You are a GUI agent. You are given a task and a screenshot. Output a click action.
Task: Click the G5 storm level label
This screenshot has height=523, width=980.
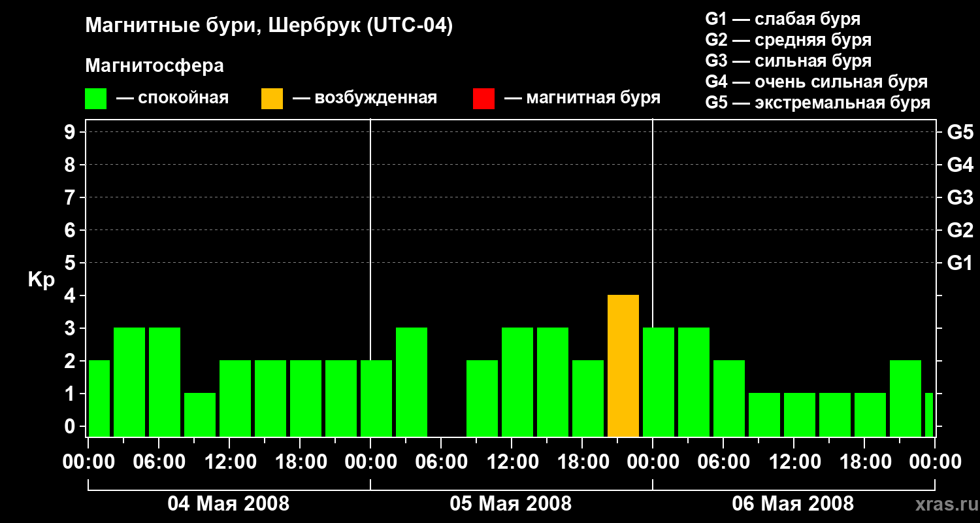(960, 132)
